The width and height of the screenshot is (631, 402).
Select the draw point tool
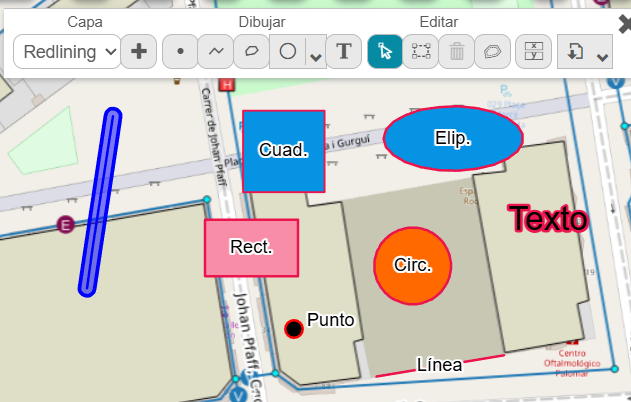tap(180, 52)
